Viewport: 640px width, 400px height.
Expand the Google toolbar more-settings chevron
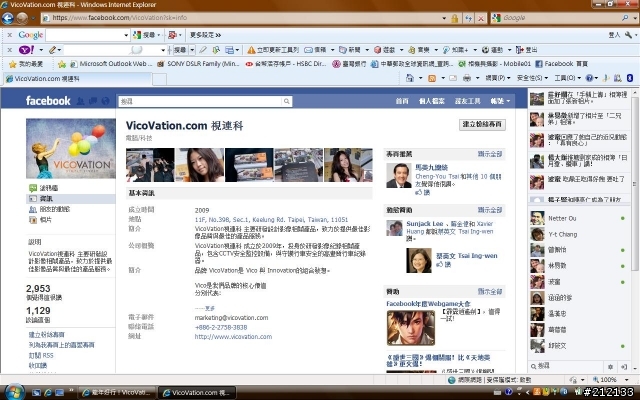[219, 35]
